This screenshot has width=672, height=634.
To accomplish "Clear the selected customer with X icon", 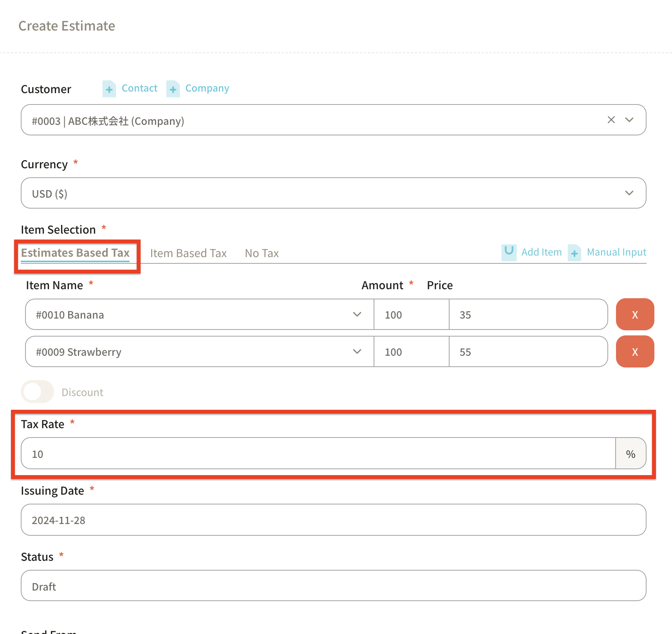I will coord(611,120).
